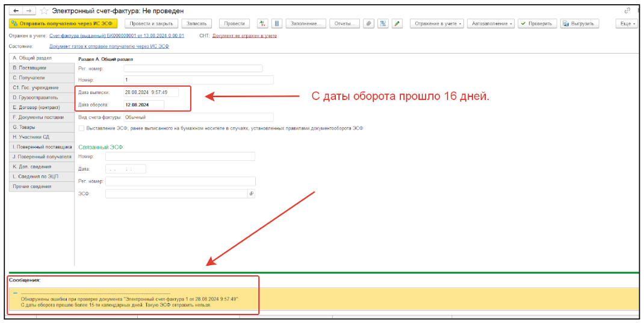Click the green pencil edit icon
The image size is (644, 323).
coord(397,24)
